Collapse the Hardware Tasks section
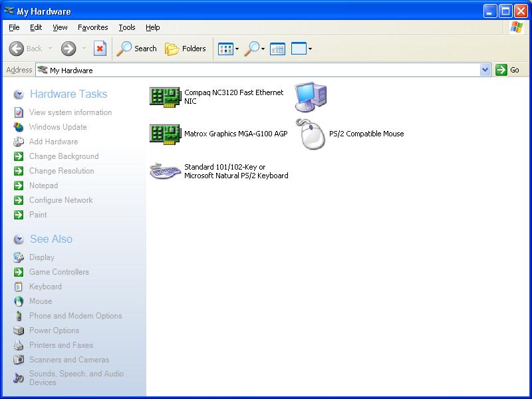 point(19,94)
